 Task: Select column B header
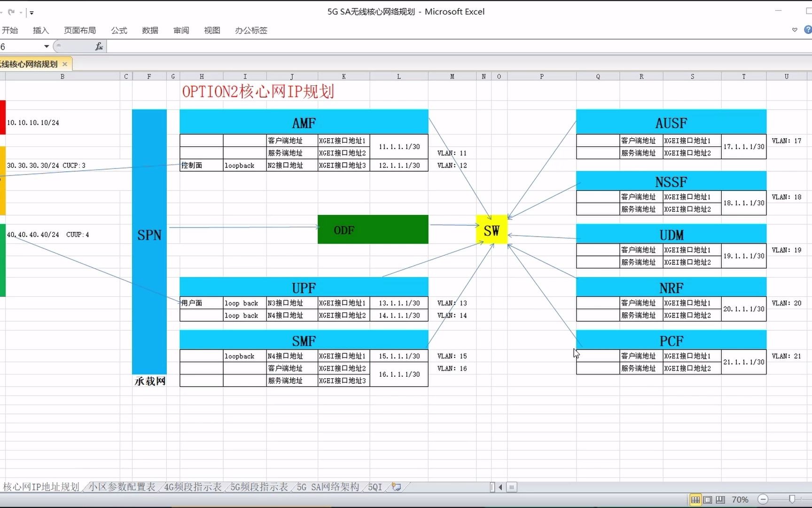(x=62, y=76)
